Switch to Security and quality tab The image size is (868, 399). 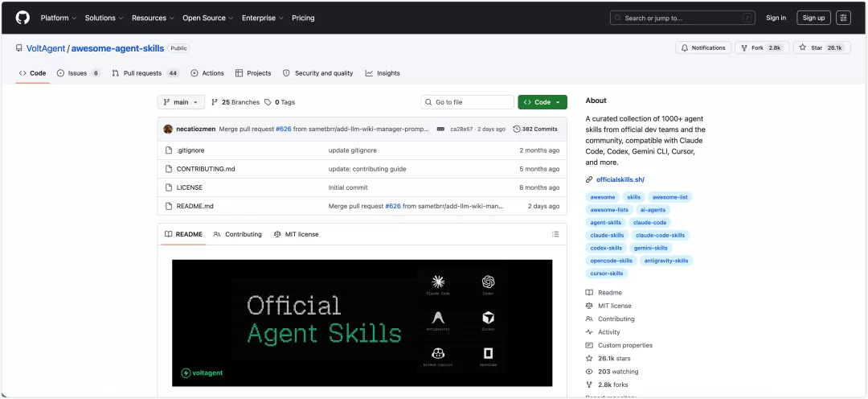(x=317, y=73)
